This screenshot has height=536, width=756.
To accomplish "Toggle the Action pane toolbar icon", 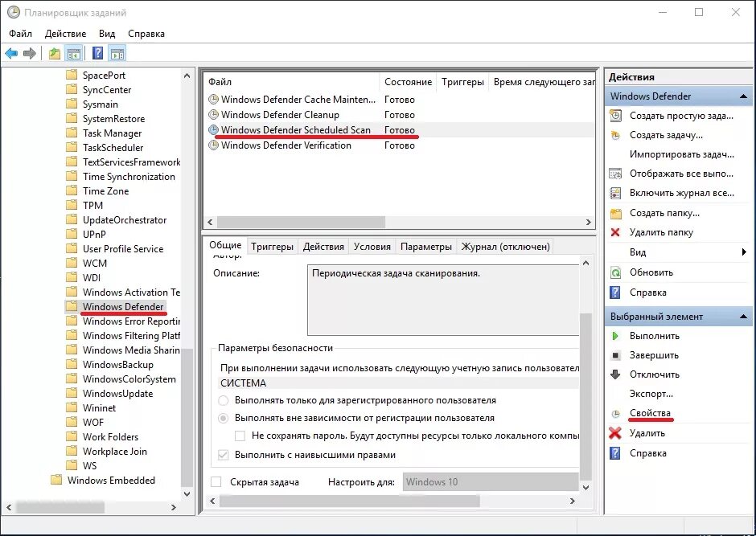I will tap(117, 54).
